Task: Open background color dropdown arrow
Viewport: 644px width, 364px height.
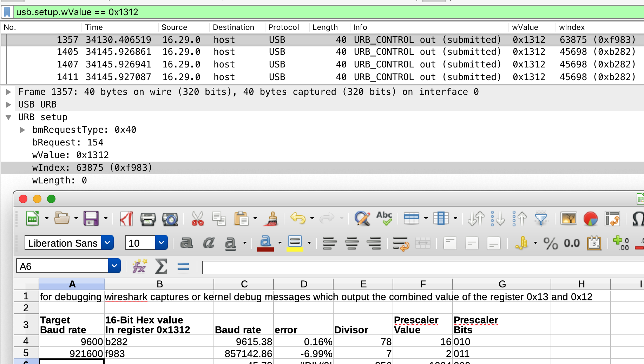Action: 309,243
